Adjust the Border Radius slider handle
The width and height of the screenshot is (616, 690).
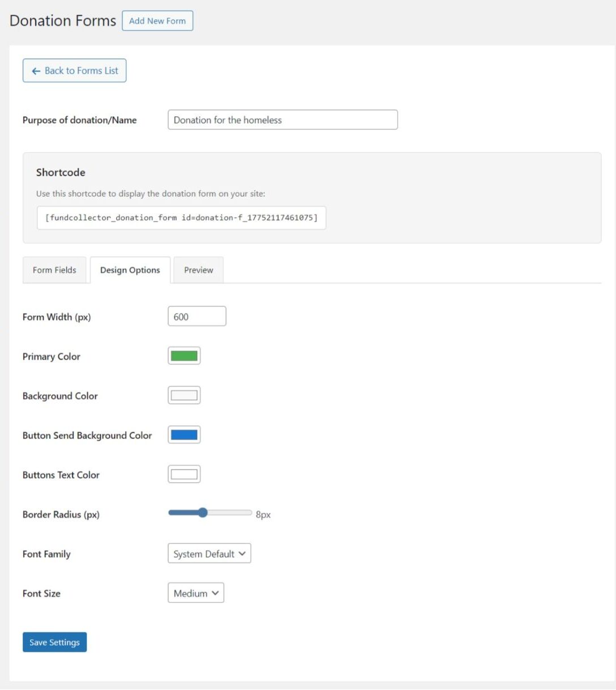click(203, 513)
